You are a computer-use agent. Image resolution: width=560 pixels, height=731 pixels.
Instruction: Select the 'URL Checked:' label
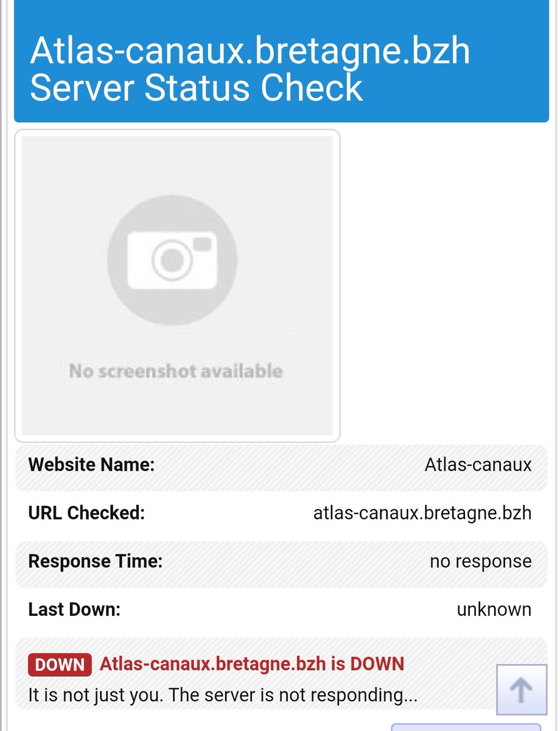(86, 513)
